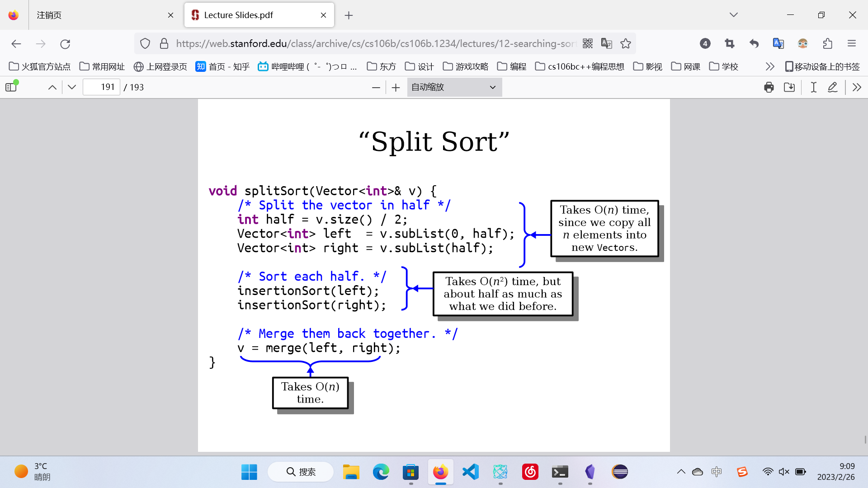
Task: Zoom out the PDF document
Action: click(x=376, y=87)
